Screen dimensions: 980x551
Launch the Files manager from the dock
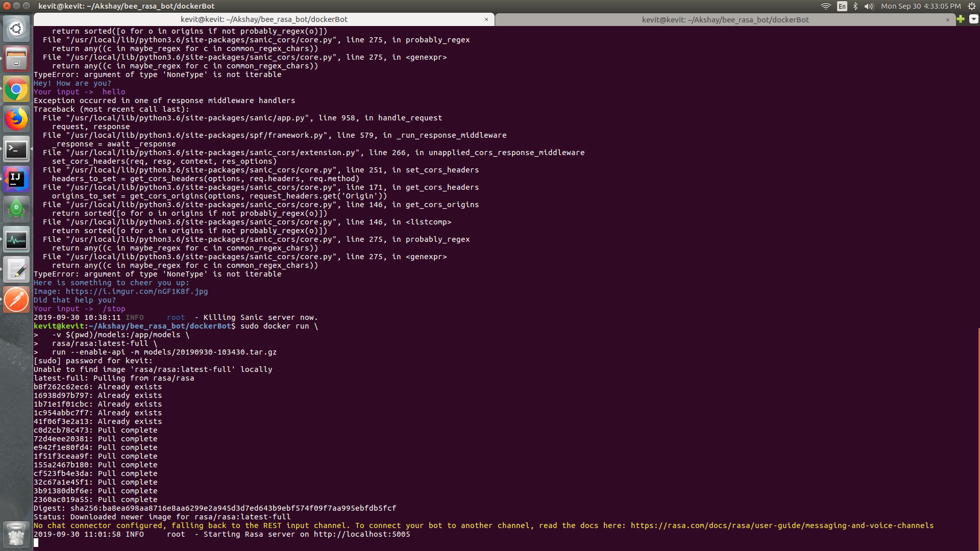click(16, 59)
